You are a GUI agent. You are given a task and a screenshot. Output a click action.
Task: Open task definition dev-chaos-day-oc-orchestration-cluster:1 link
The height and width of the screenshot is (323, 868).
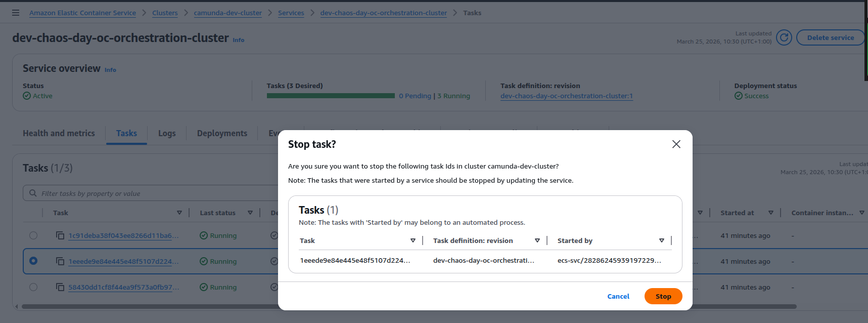[x=567, y=96]
